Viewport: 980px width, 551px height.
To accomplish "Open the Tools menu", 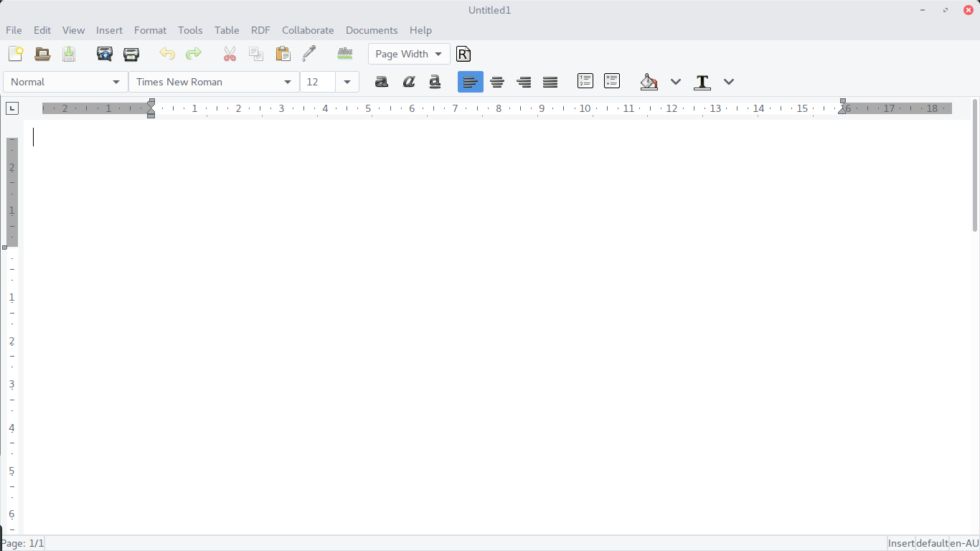I will tap(190, 30).
